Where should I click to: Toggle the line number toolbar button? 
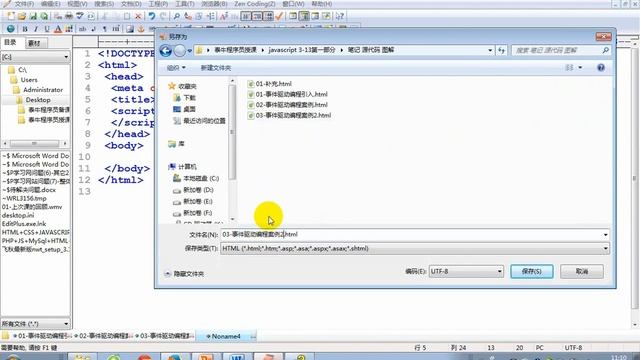(258, 16)
